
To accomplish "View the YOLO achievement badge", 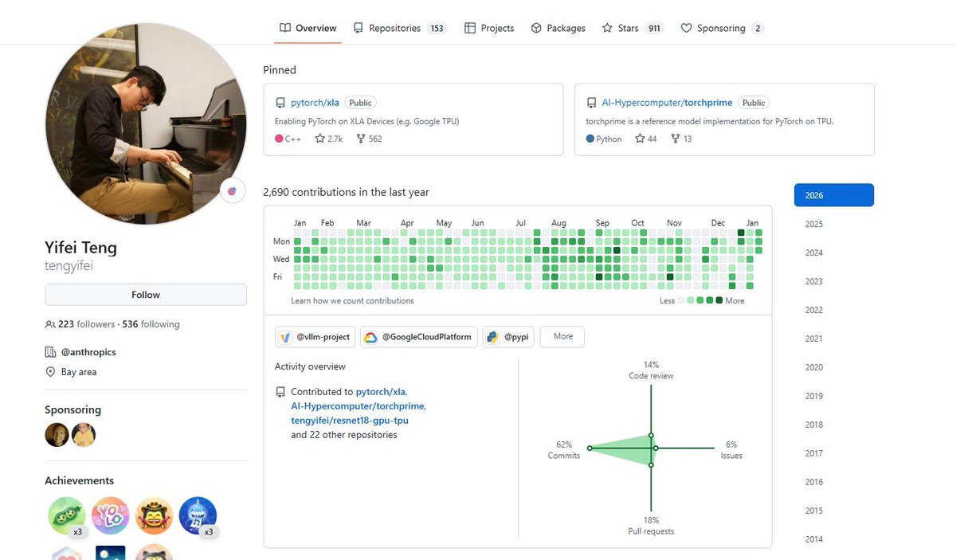I will coord(111,516).
